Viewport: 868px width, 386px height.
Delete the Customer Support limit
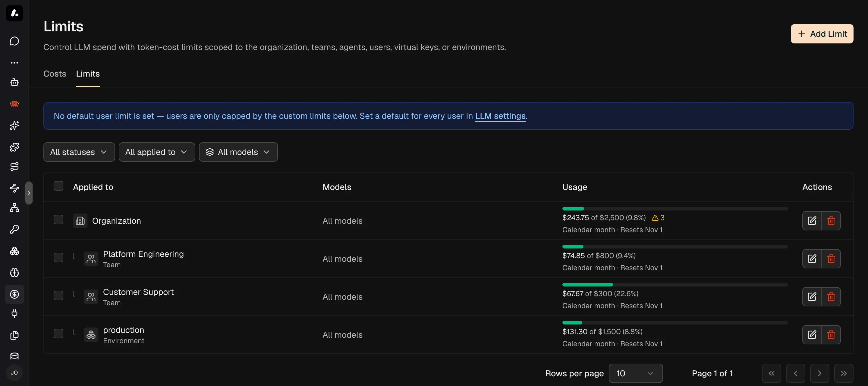[831, 297]
